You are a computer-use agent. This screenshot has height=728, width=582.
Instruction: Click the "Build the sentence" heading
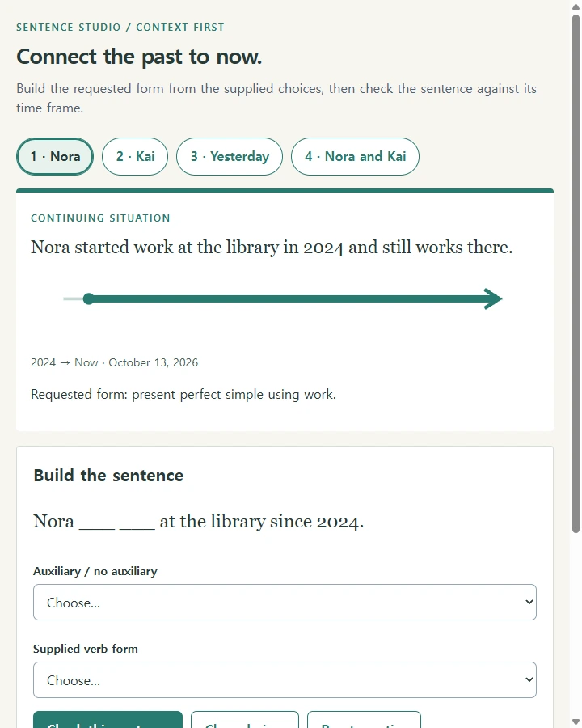pos(108,476)
